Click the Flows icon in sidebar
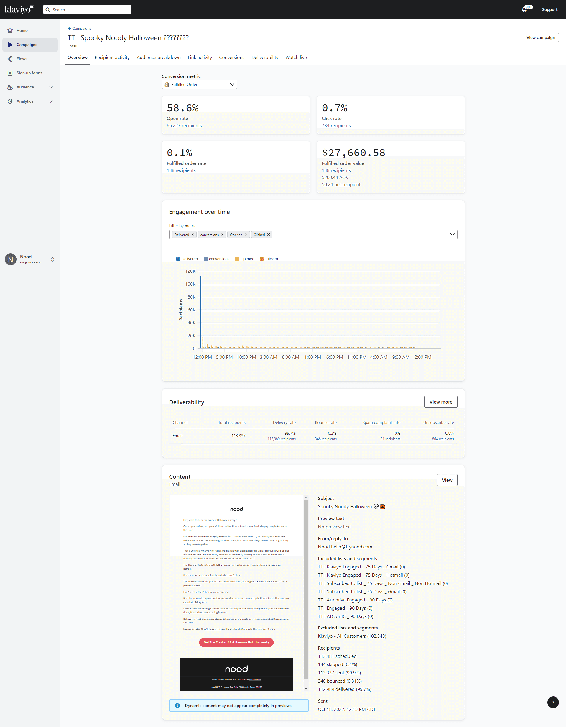Screen dimensions: 566x728 click(x=10, y=59)
